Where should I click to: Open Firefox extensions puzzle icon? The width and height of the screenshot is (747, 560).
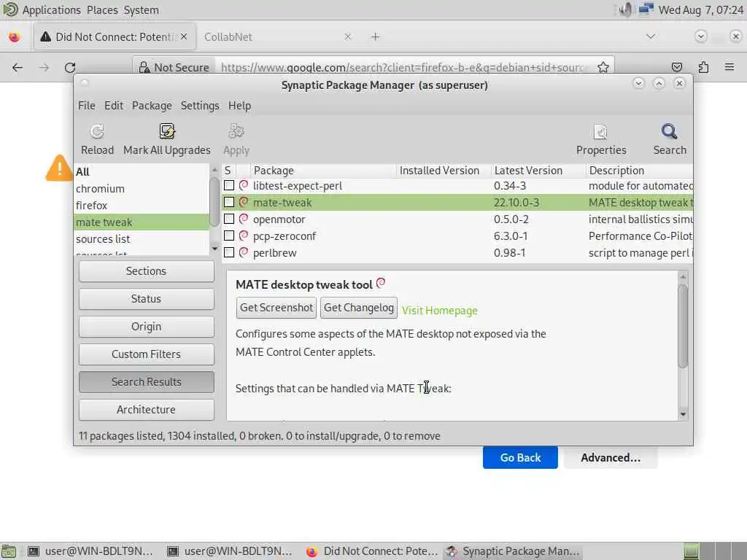[x=703, y=67]
